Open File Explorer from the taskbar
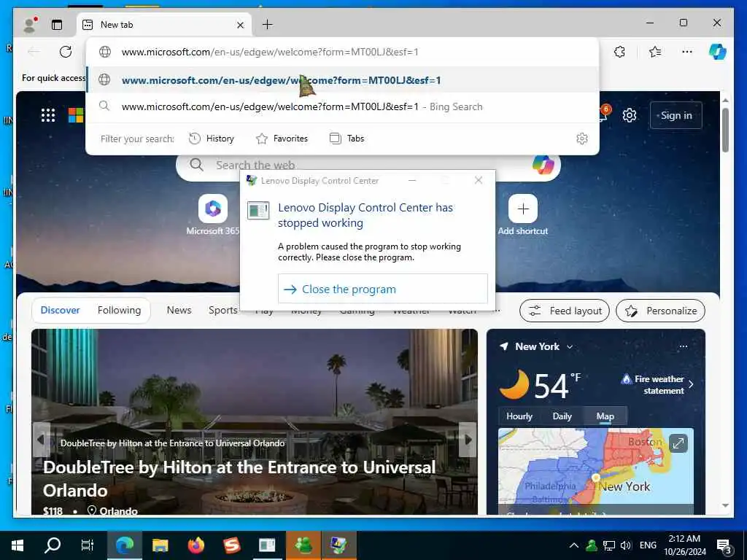The image size is (747, 560). point(160,545)
